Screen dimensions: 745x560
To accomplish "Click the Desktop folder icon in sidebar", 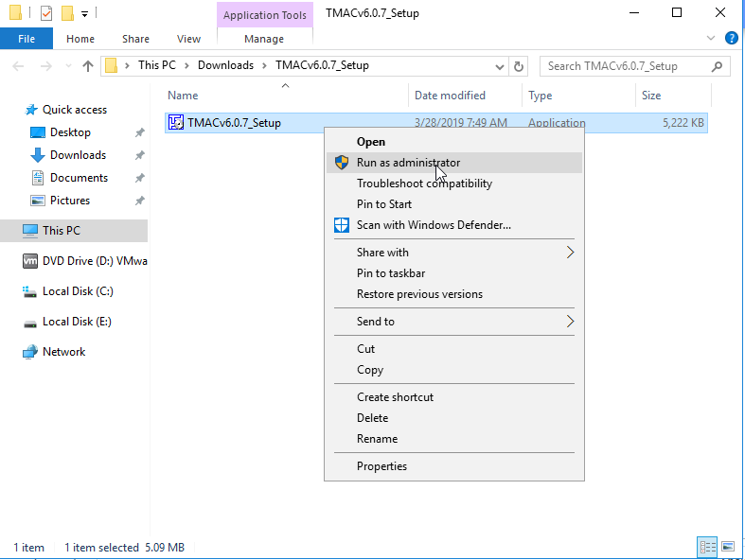I will [x=38, y=132].
